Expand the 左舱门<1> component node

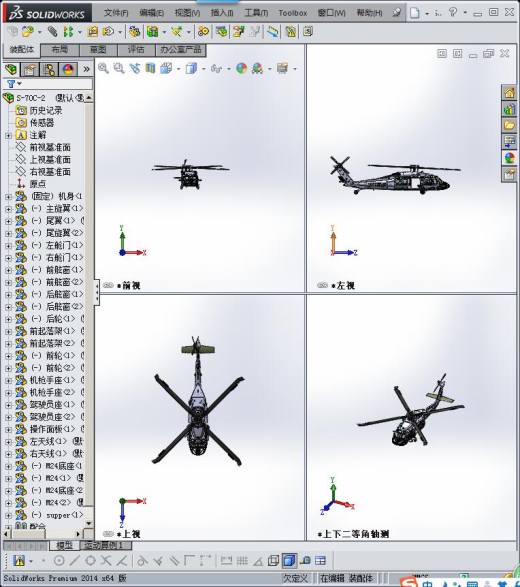pos(8,246)
